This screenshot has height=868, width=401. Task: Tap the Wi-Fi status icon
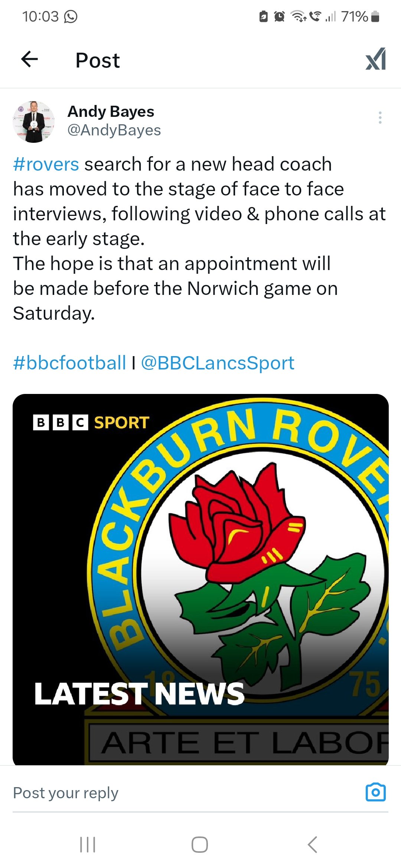[x=298, y=16]
